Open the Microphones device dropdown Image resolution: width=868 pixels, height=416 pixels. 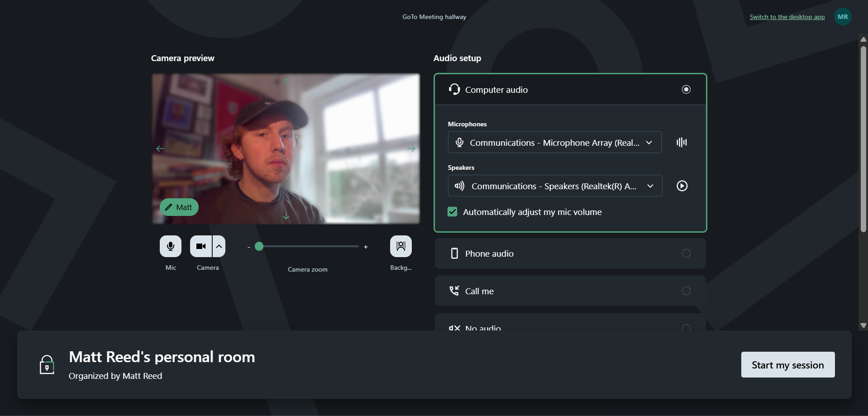pyautogui.click(x=649, y=142)
